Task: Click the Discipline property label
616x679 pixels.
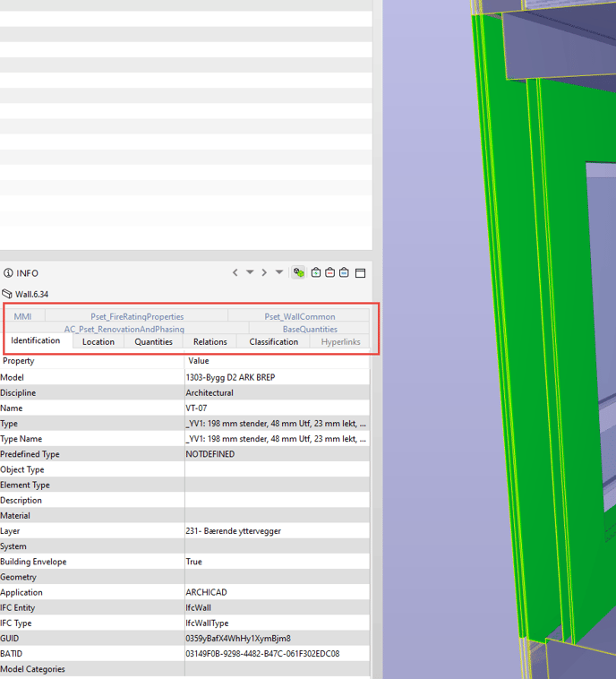Action: [x=18, y=392]
